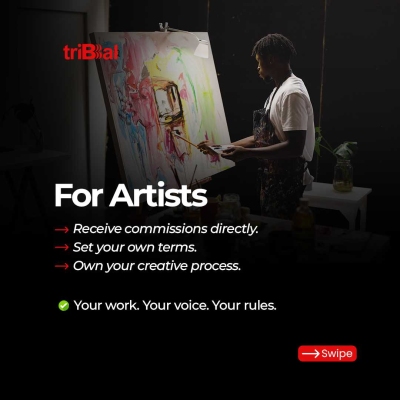Click the triBal logo
The width and height of the screenshot is (400, 400).
point(91,53)
